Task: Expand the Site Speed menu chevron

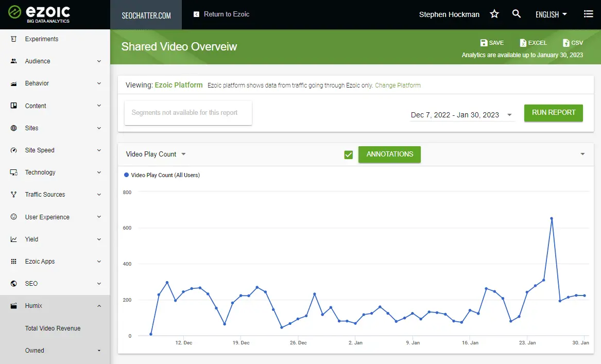Action: click(x=99, y=150)
